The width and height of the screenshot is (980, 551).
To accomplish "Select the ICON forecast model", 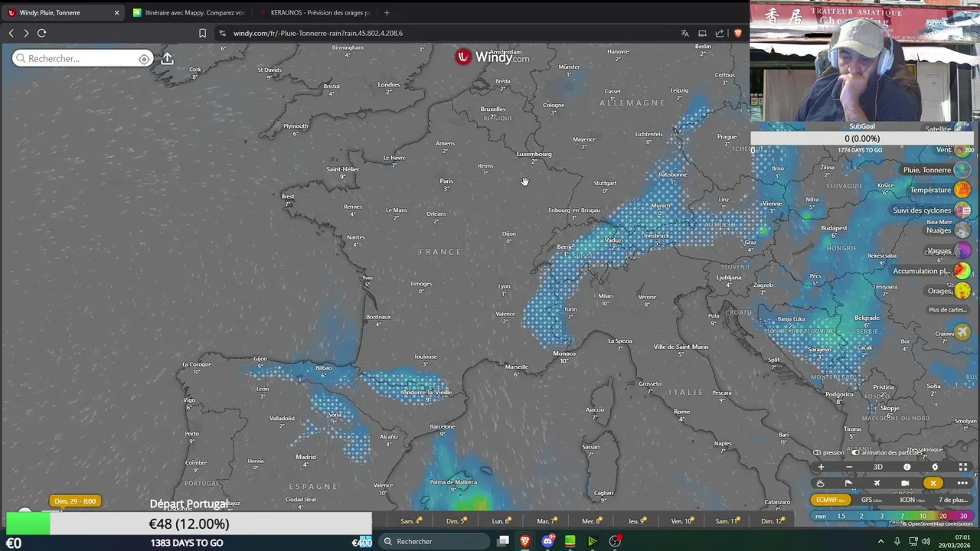I will click(911, 500).
